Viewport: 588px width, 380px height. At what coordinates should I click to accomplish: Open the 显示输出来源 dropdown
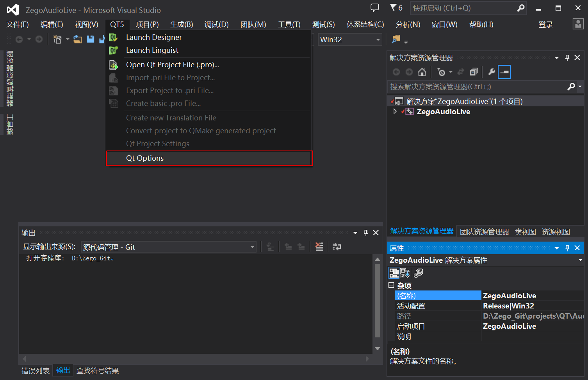(x=169, y=247)
